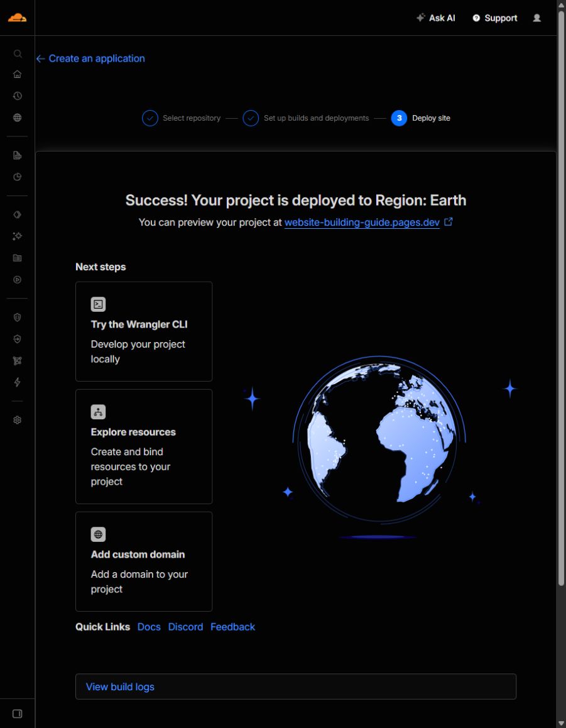
Task: Open the Explore resources card
Action: pos(144,446)
